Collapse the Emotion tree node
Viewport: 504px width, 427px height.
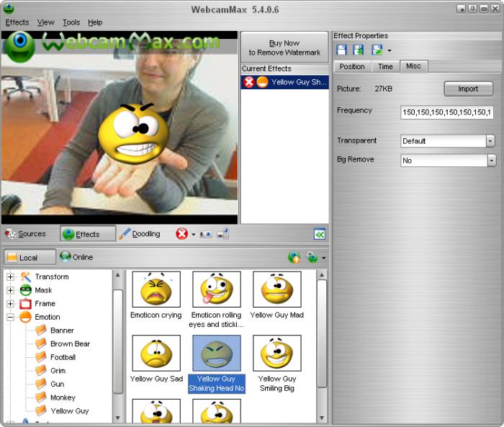pyautogui.click(x=10, y=318)
